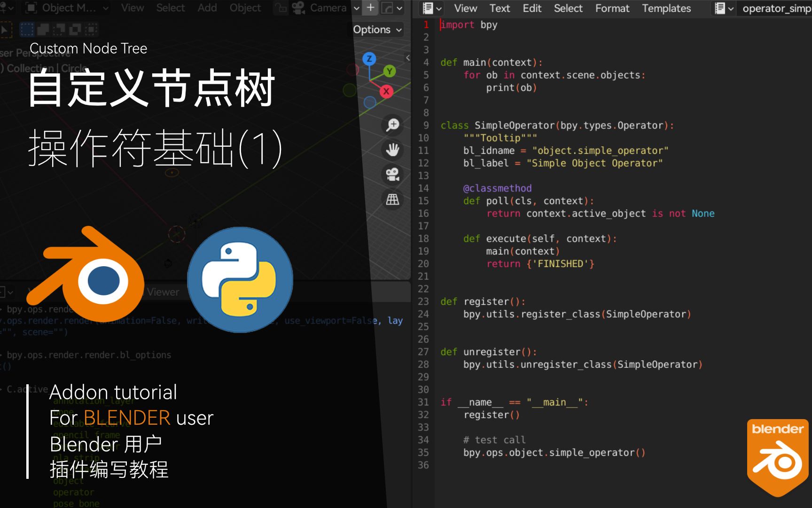The width and height of the screenshot is (812, 508).
Task: Choose the Extend selection mode icon
Action: point(43,30)
